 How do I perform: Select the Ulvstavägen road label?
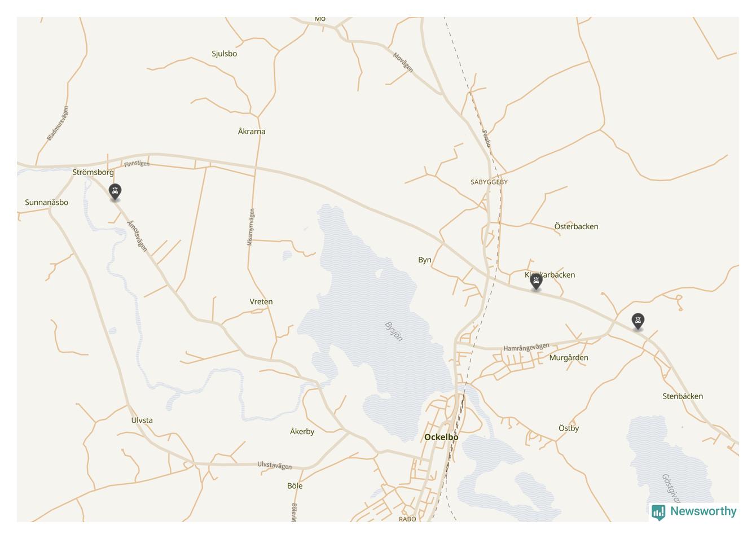click(x=275, y=466)
